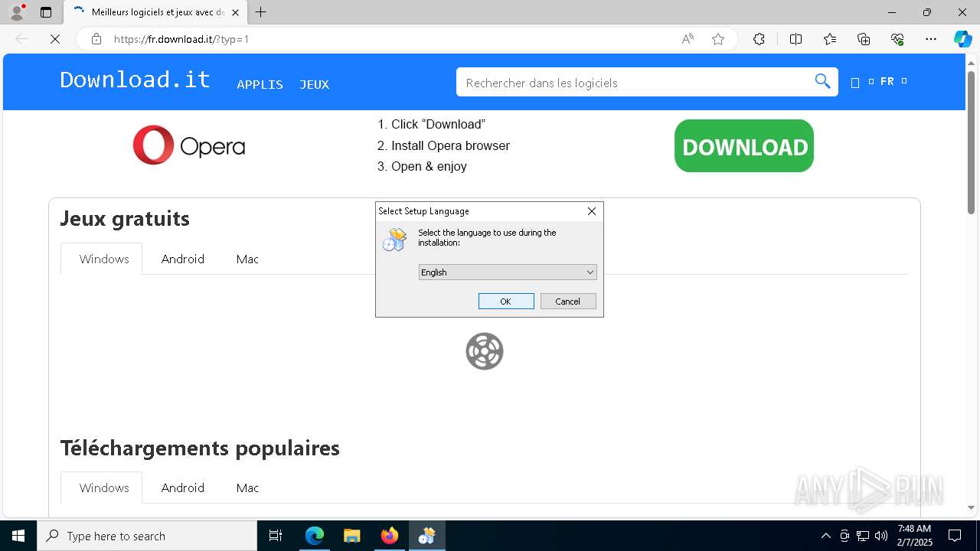Open the JEUX menu item
Viewport: 980px width, 551px height.
coord(314,84)
